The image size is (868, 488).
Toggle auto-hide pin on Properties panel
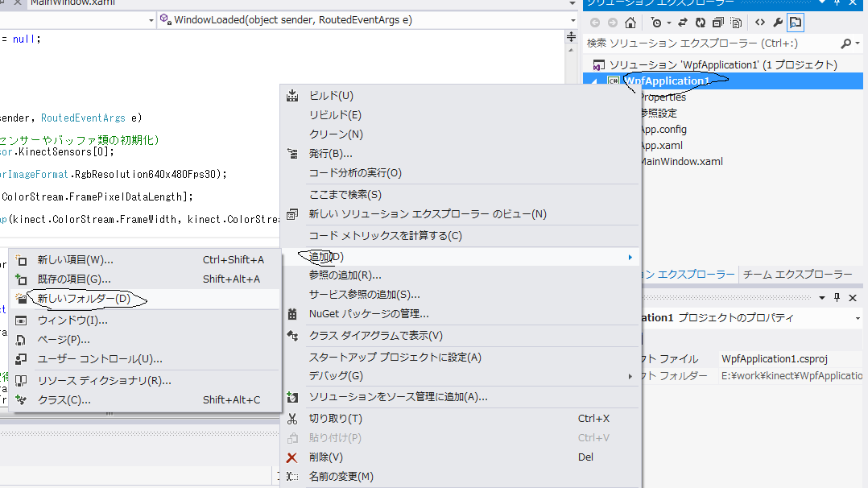pyautogui.click(x=837, y=298)
